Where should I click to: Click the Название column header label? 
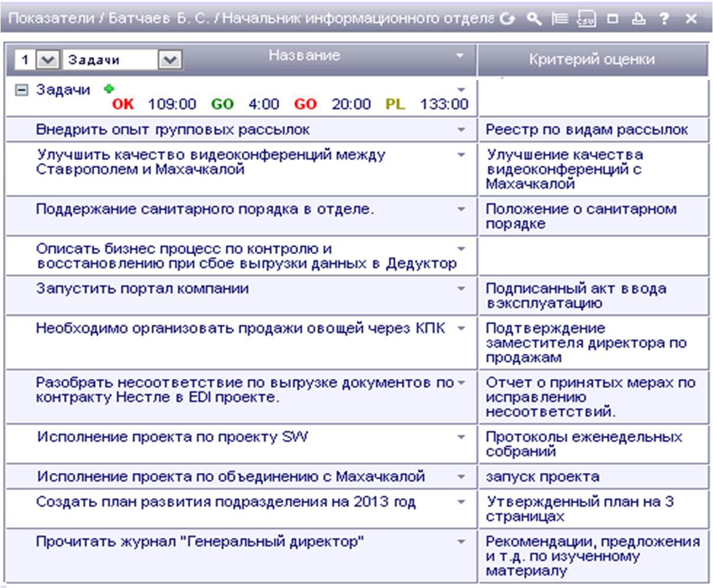point(304,55)
